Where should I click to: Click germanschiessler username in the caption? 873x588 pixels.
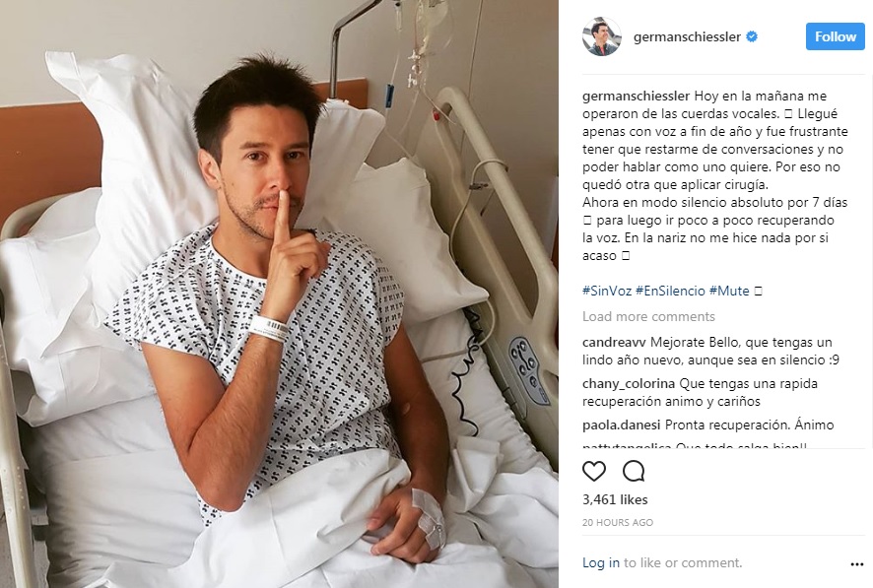pyautogui.click(x=637, y=96)
